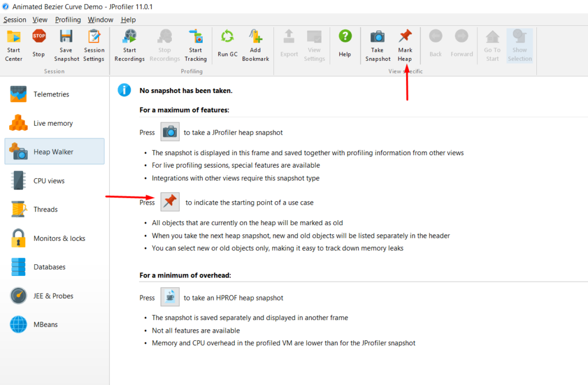
Task: Add Bookmark using the toolbar icon
Action: coord(256,38)
